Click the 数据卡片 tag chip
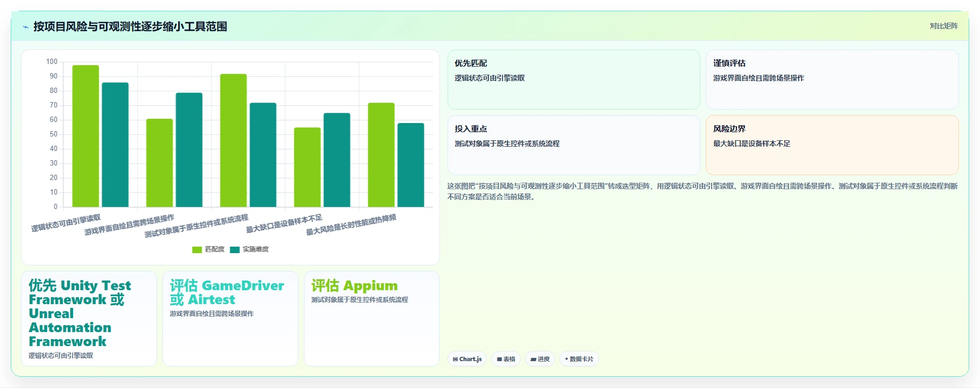This screenshot has height=388, width=980. click(x=579, y=359)
